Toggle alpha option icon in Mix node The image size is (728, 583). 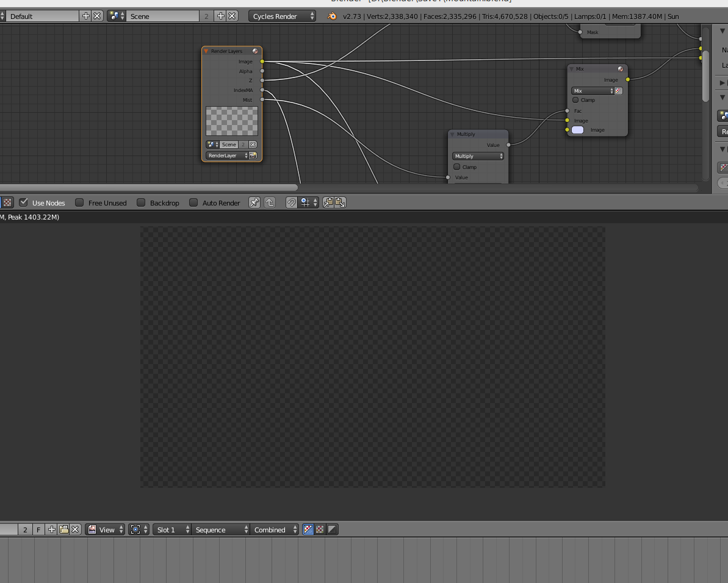tap(618, 91)
